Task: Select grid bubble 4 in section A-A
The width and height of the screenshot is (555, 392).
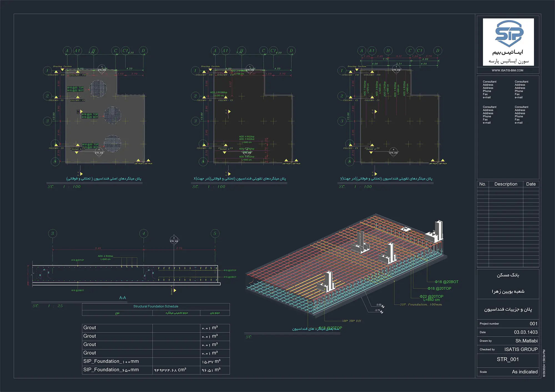Action: pyautogui.click(x=143, y=233)
